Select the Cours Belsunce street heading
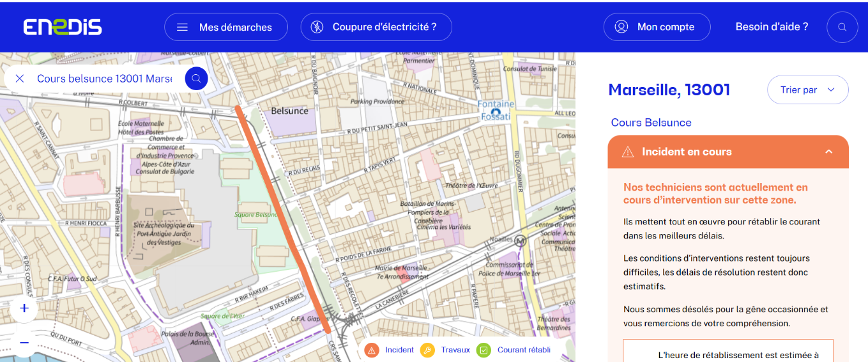Image resolution: width=868 pixels, height=362 pixels. 651,123
